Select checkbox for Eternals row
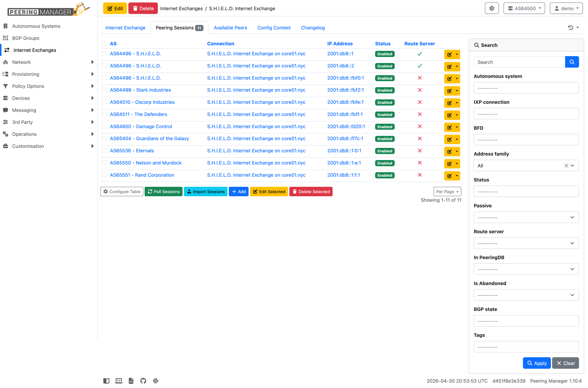The width and height of the screenshot is (588, 388). point(104,151)
